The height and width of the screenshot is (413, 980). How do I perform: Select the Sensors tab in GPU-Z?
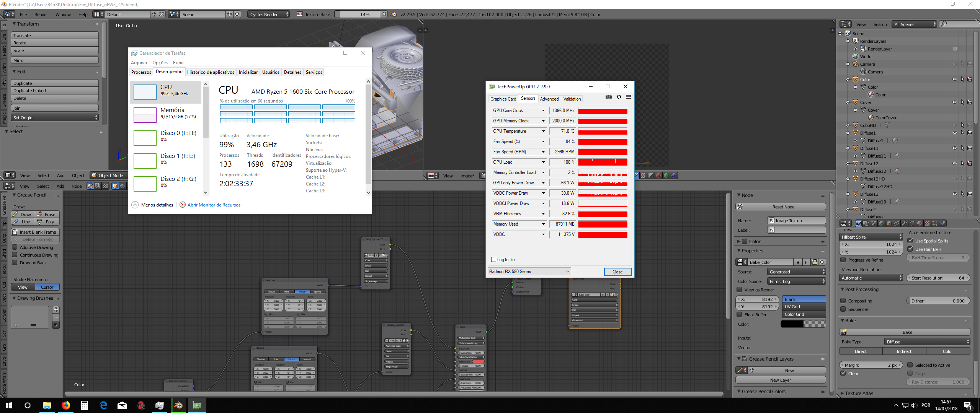pyautogui.click(x=528, y=99)
